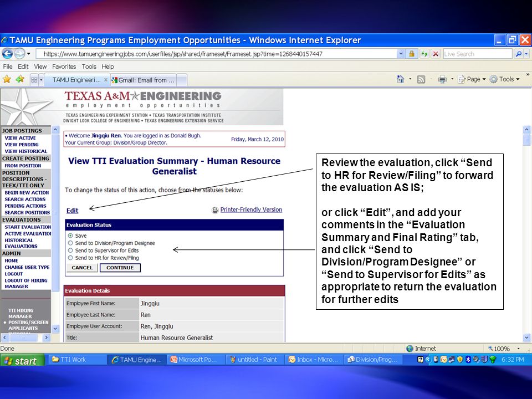This screenshot has height=399, width=532.
Task: Open Favorites Center star icon
Action: coord(7,79)
